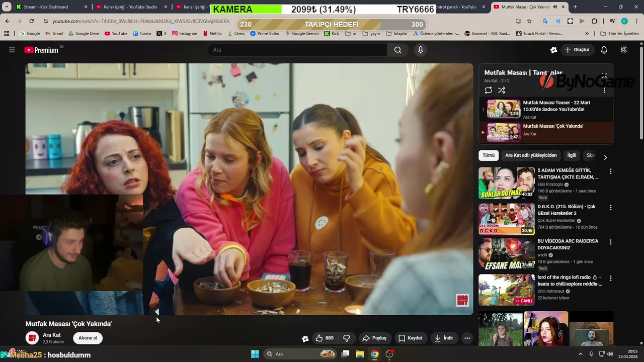Open the channel avatar account menu
Image resolution: width=644 pixels, height=362 pixels.
tap(624, 50)
